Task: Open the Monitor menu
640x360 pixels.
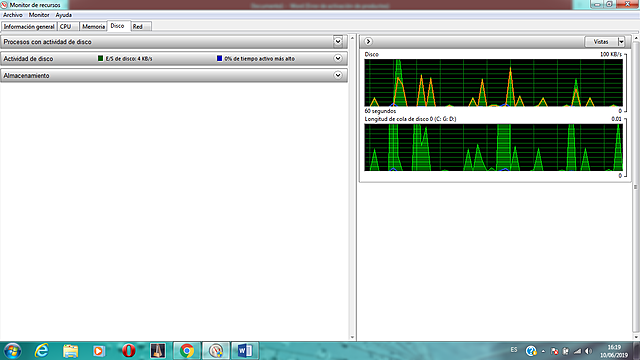Action: point(39,15)
